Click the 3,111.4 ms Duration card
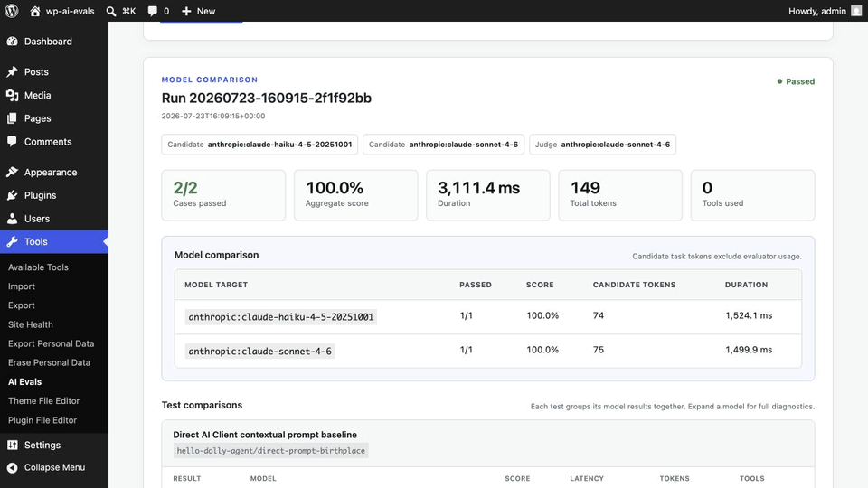 pyautogui.click(x=488, y=195)
